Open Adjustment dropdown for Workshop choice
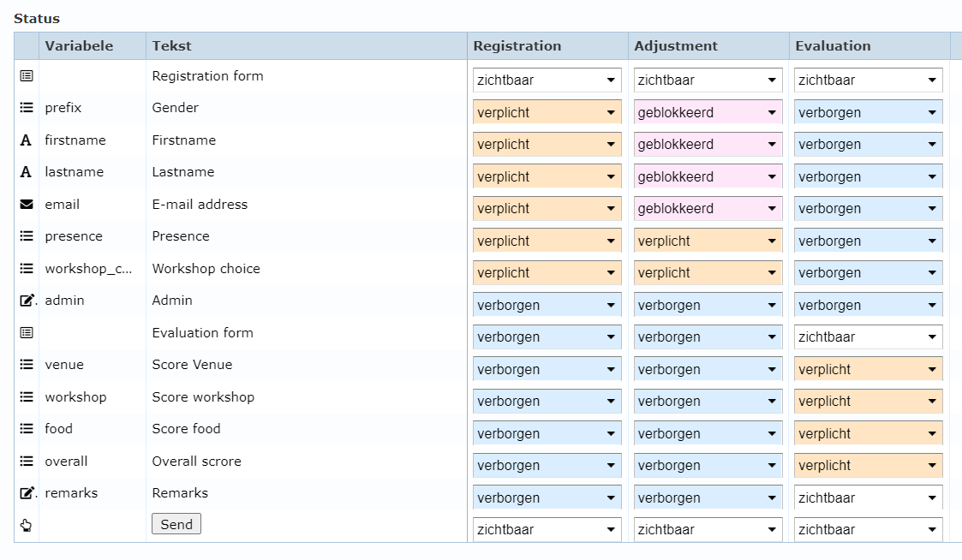962x560 pixels. click(x=708, y=273)
